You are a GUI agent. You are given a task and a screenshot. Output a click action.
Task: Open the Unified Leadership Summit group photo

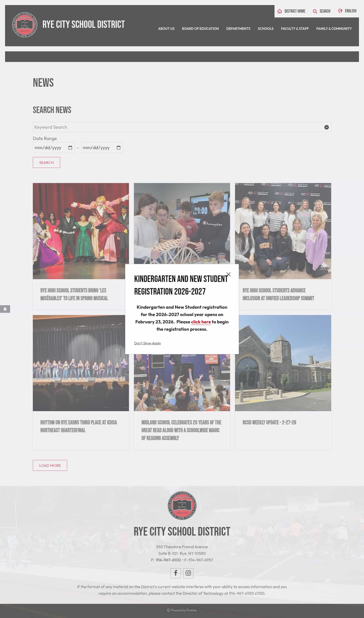(x=283, y=231)
